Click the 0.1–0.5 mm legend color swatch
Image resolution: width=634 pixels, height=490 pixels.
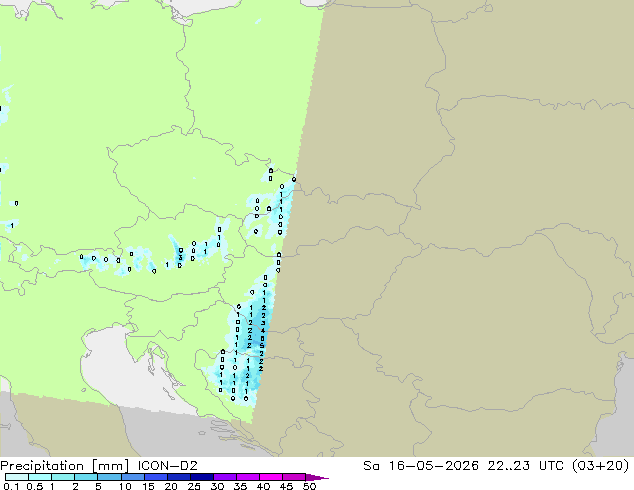(x=17, y=477)
